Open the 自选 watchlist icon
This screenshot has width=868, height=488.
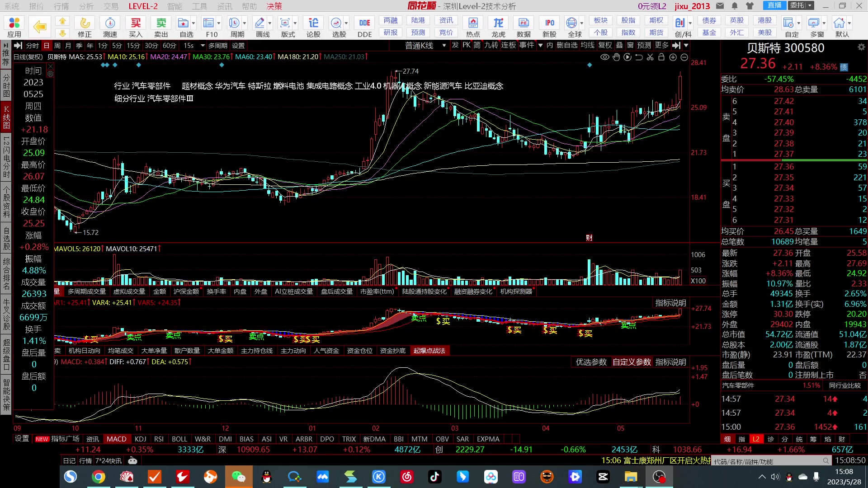click(x=184, y=27)
